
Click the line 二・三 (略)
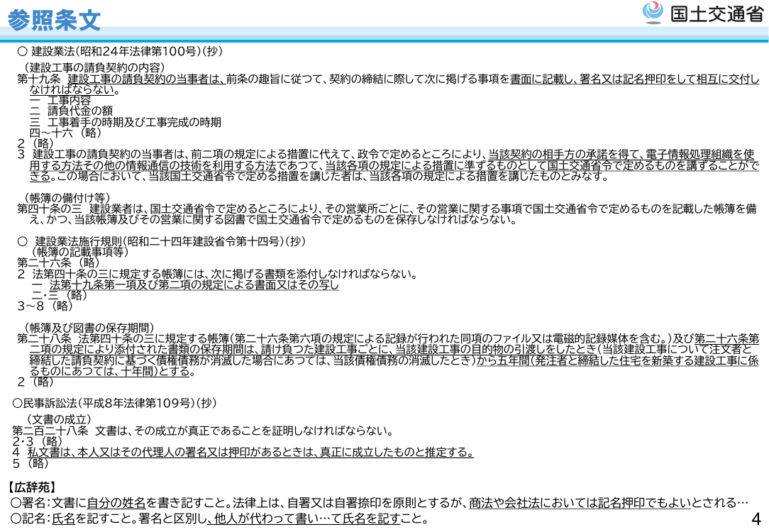click(60, 295)
